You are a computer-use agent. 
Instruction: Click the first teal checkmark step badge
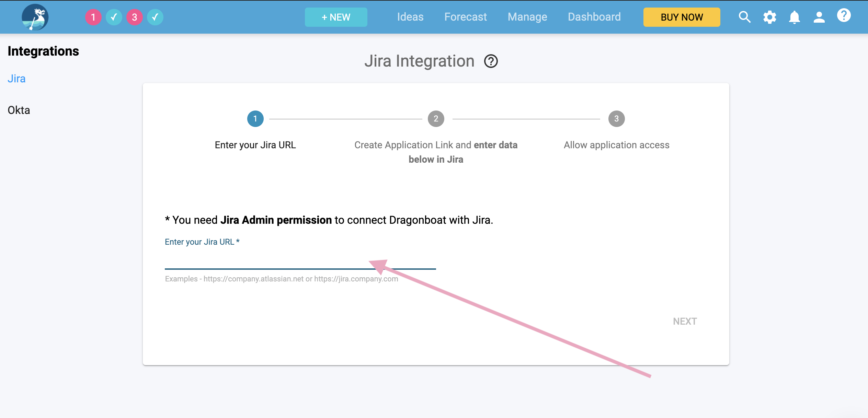(x=114, y=17)
